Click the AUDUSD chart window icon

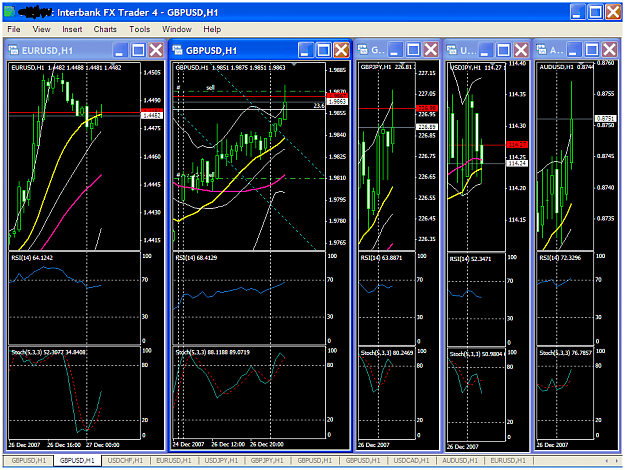(541, 49)
